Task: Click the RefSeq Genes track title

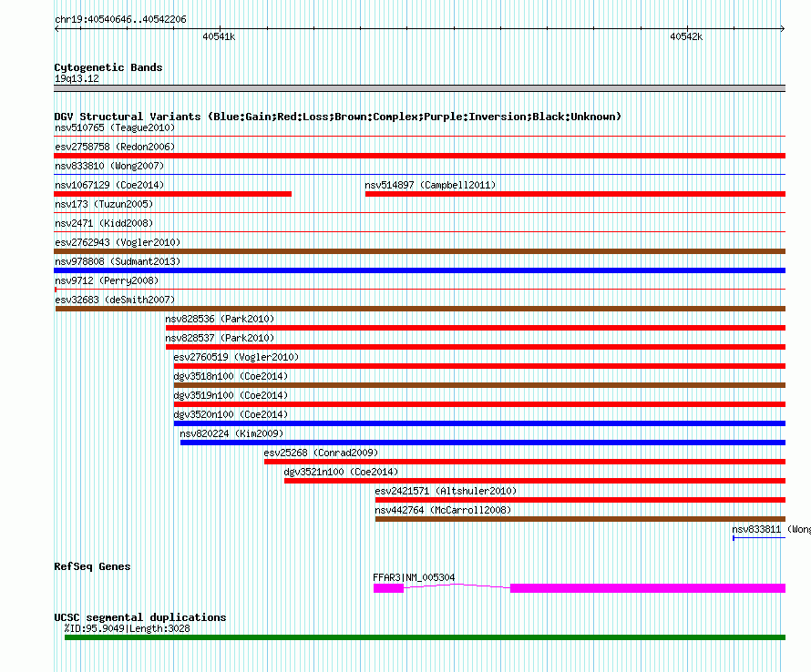Action: click(x=92, y=566)
